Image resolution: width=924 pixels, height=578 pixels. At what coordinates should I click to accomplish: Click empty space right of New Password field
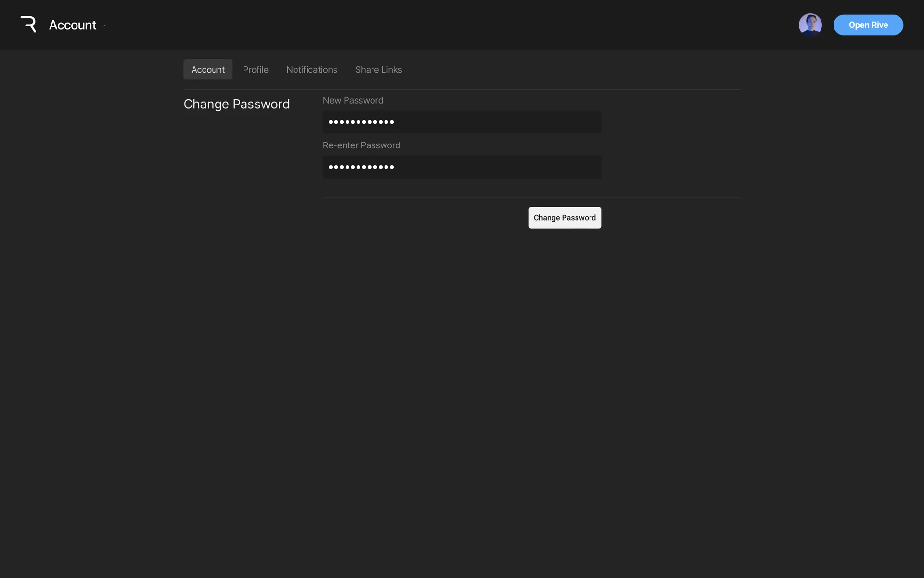(674, 122)
